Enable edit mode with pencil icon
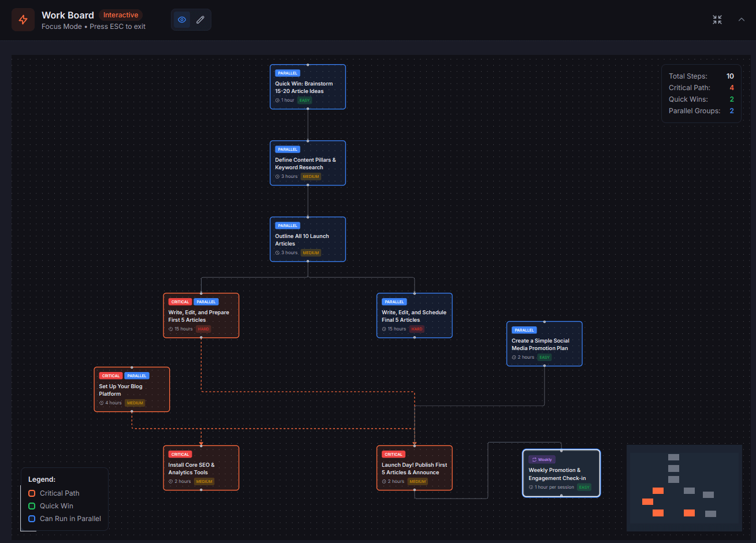Viewport: 756px width, 543px height. (200, 20)
